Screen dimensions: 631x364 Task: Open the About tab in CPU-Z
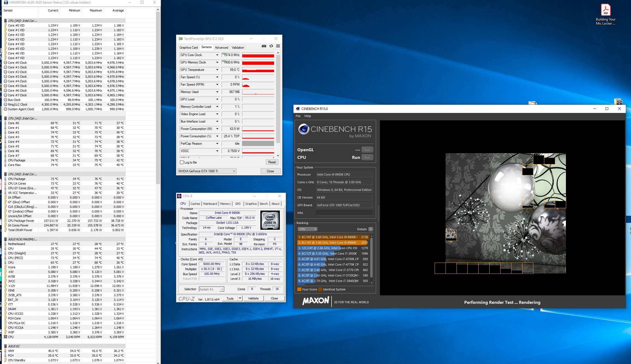coord(275,204)
